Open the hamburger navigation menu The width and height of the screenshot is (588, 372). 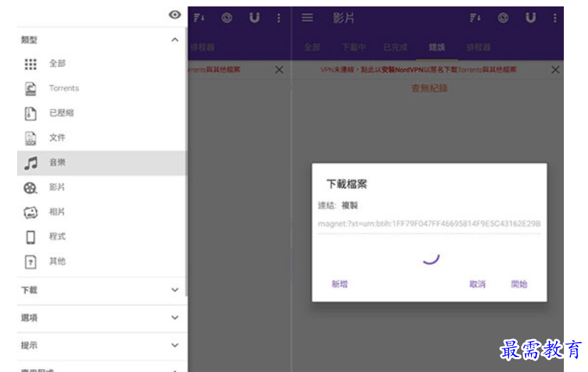click(x=307, y=18)
